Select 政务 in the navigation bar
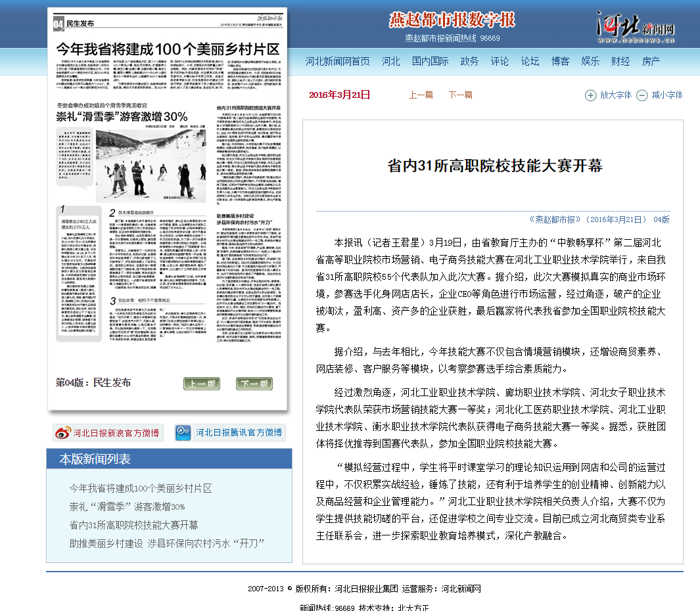 pos(469,61)
